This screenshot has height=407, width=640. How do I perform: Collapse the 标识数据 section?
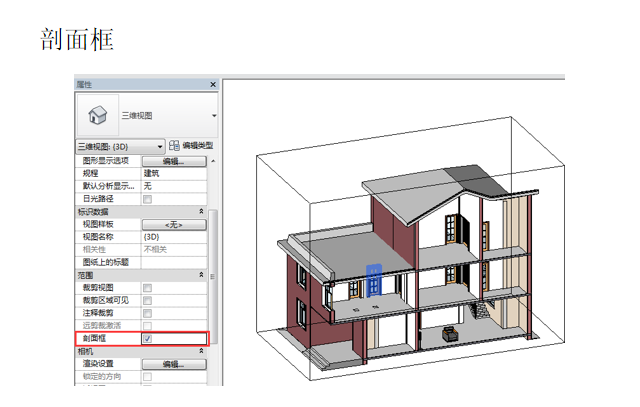202,212
